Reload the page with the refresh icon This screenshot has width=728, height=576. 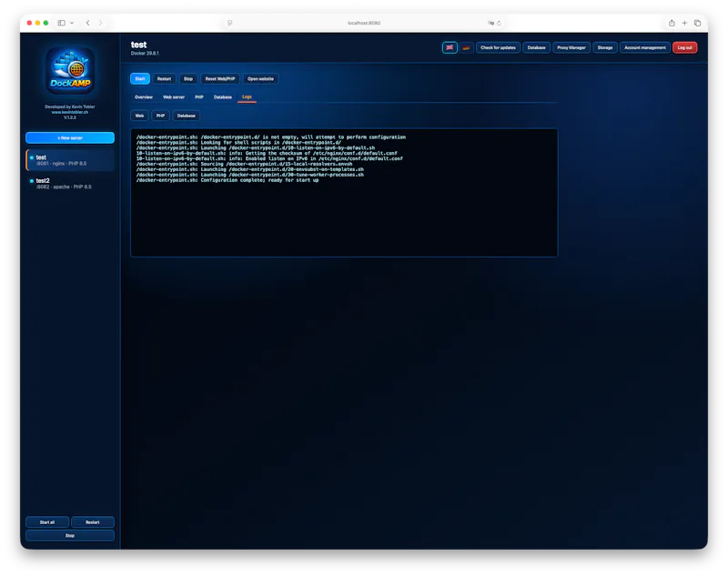coord(499,23)
